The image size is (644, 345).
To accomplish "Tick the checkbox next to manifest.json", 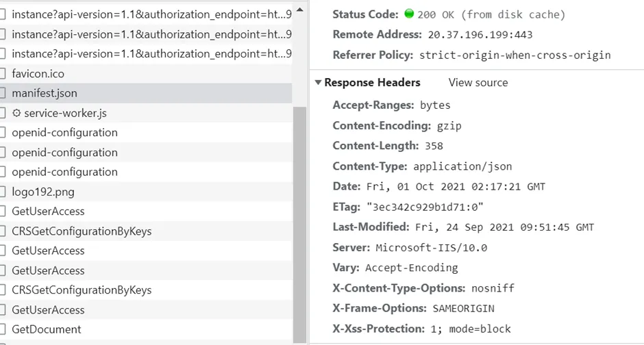I will click(2, 93).
